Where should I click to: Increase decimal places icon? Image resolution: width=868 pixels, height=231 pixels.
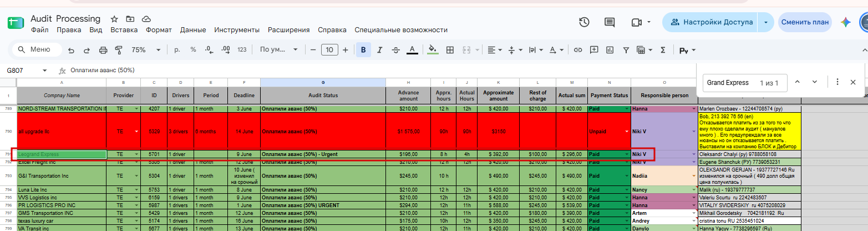225,50
